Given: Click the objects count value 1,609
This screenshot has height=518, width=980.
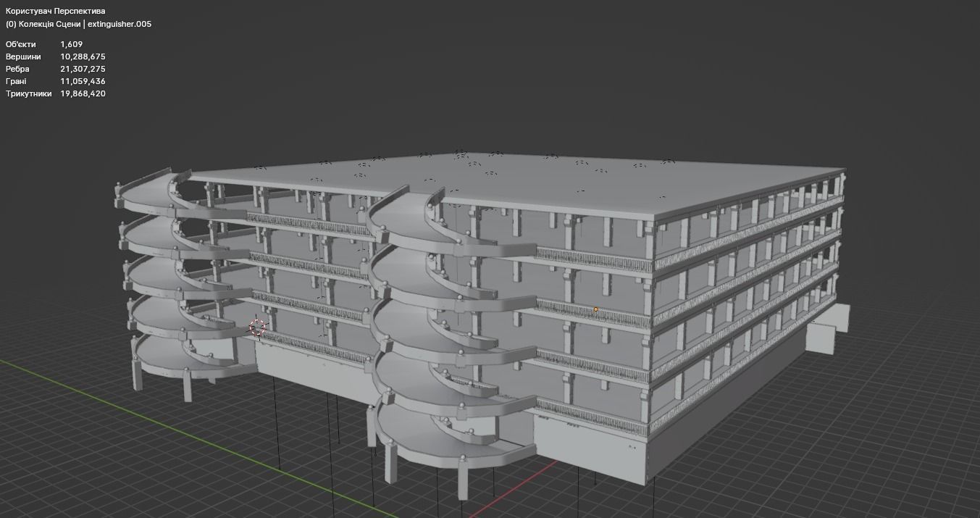Looking at the screenshot, I should pos(72,44).
